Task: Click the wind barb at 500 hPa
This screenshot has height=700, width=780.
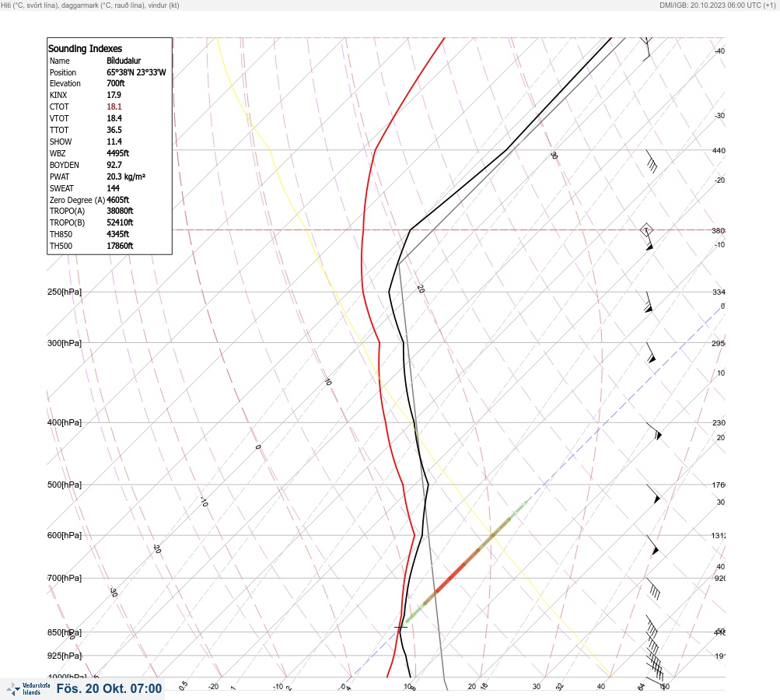Action: pyautogui.click(x=653, y=494)
